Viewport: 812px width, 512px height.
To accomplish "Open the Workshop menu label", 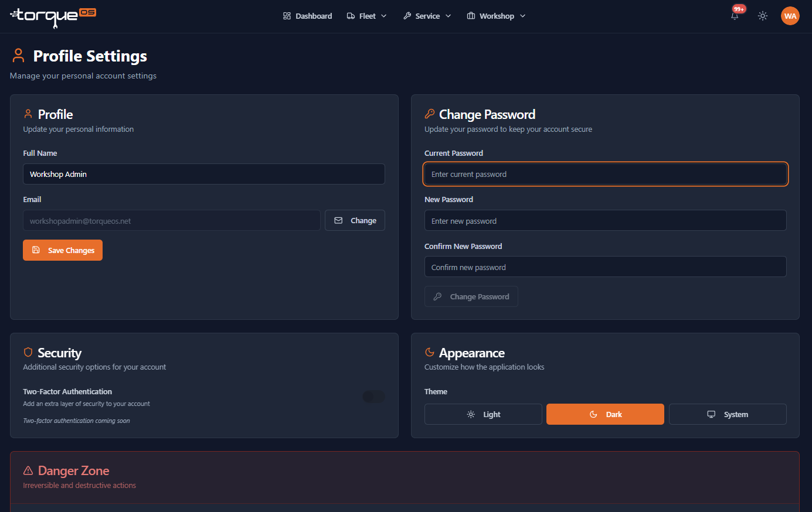I will (x=497, y=16).
